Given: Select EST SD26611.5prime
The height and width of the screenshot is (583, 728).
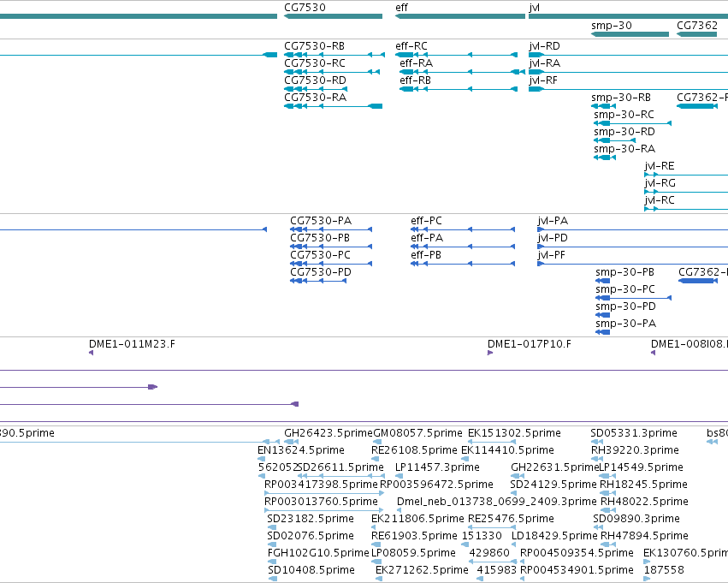Looking at the screenshot, I should [340, 476].
